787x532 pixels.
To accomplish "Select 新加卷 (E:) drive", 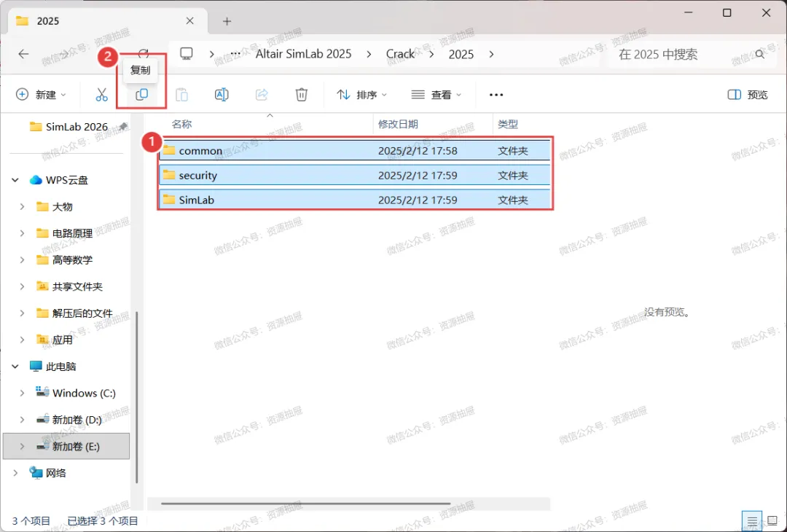I will pos(66,446).
